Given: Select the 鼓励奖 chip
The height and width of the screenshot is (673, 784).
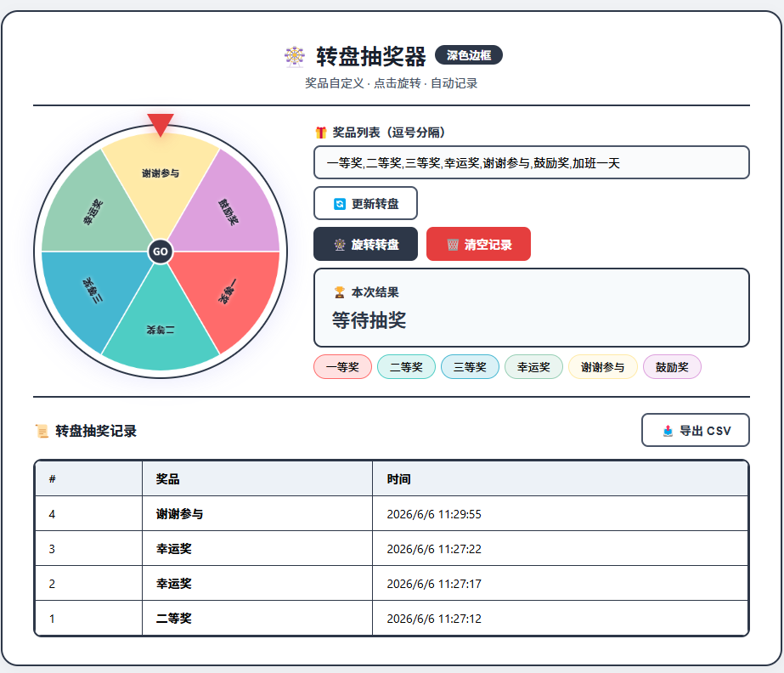Looking at the screenshot, I should (672, 367).
